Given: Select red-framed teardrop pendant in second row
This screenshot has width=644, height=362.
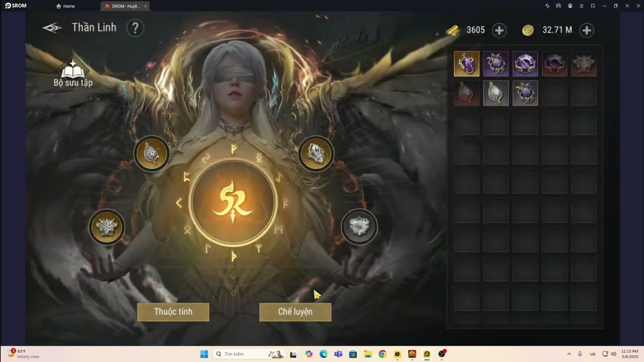Looking at the screenshot, I should point(467,94).
